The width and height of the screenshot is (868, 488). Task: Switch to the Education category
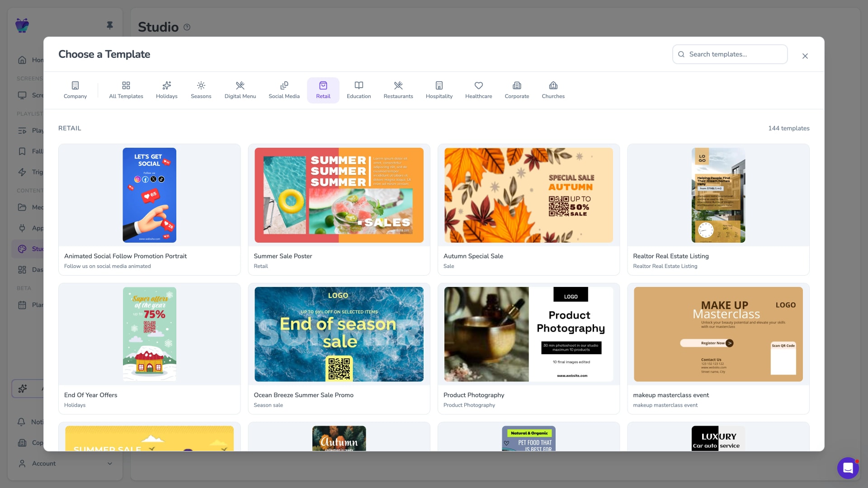(359, 90)
